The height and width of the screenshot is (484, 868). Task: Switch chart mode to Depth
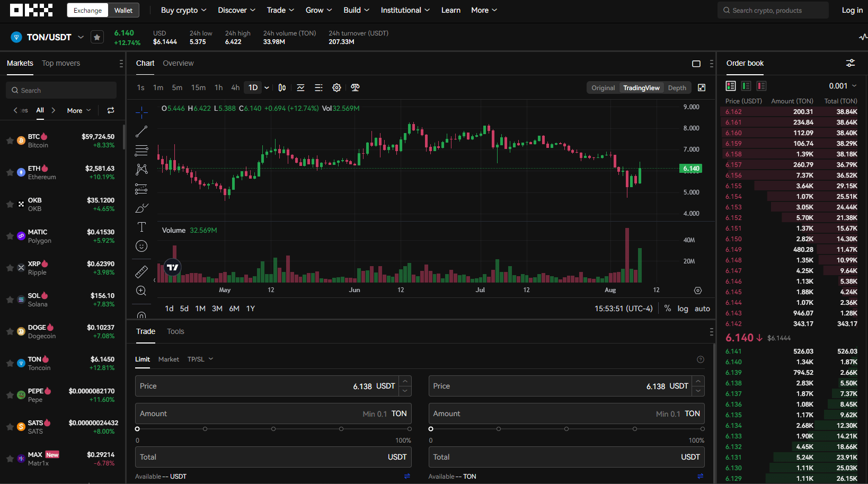[x=677, y=87]
